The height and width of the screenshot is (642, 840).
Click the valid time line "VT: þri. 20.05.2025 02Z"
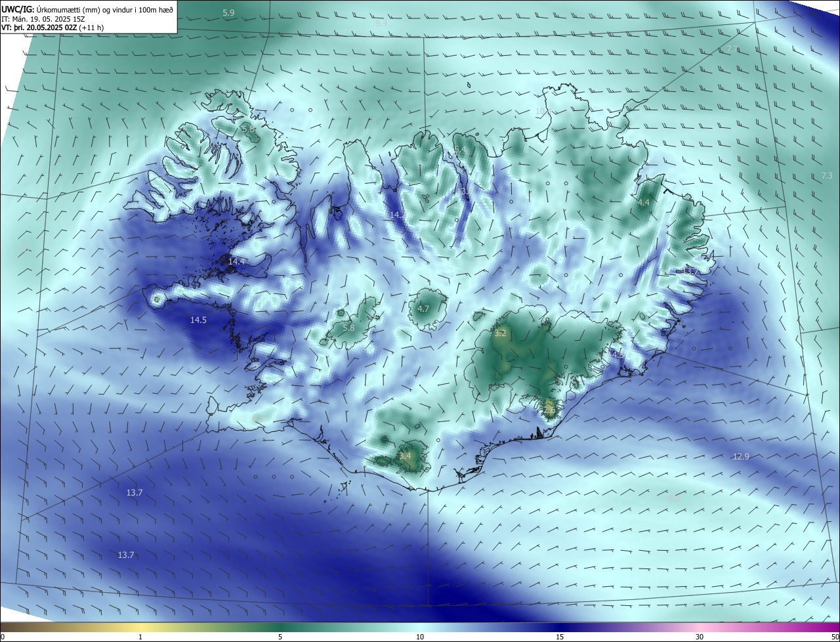tap(39, 28)
